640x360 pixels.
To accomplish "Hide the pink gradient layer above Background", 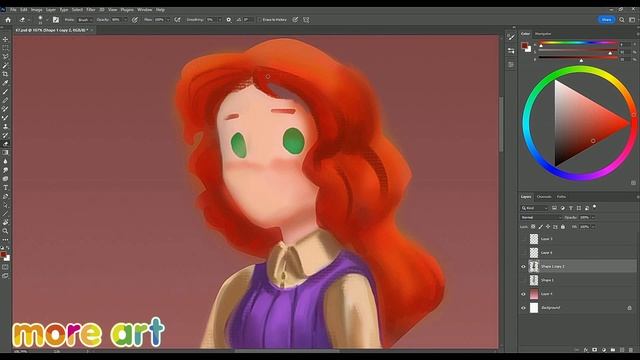I will (523, 294).
